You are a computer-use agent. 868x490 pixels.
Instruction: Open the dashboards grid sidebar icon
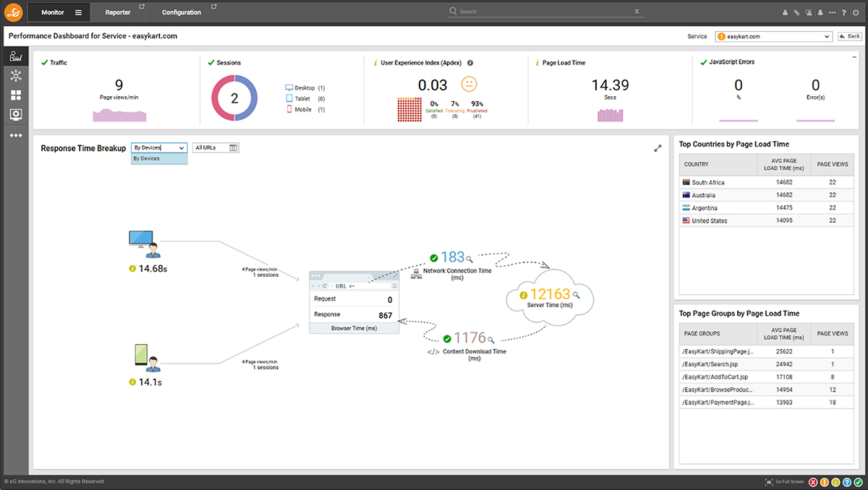pyautogui.click(x=15, y=95)
